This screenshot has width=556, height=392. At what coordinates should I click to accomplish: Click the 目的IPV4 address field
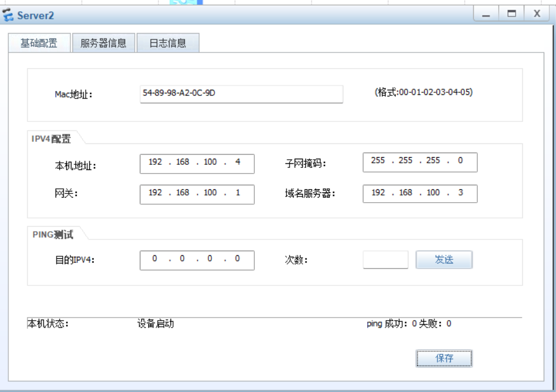[197, 260]
